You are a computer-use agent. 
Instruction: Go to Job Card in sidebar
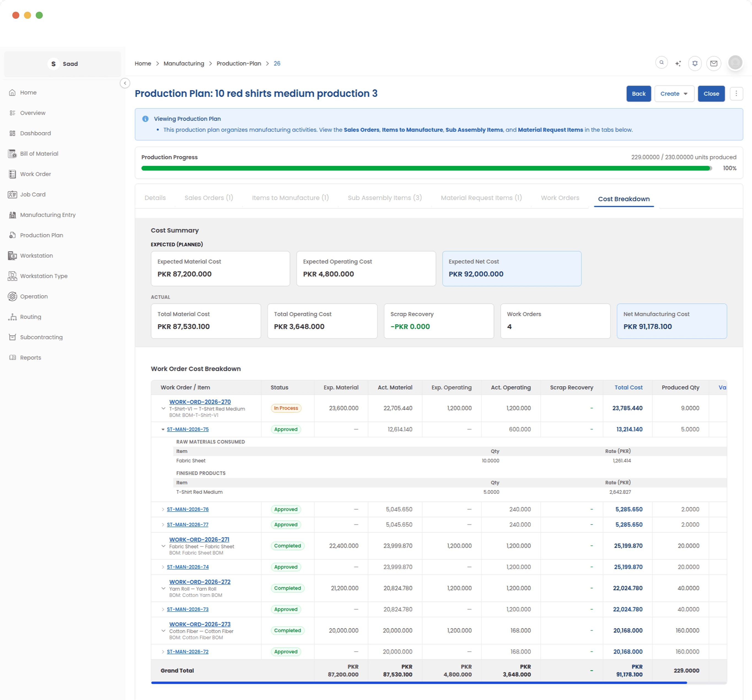[x=33, y=194]
